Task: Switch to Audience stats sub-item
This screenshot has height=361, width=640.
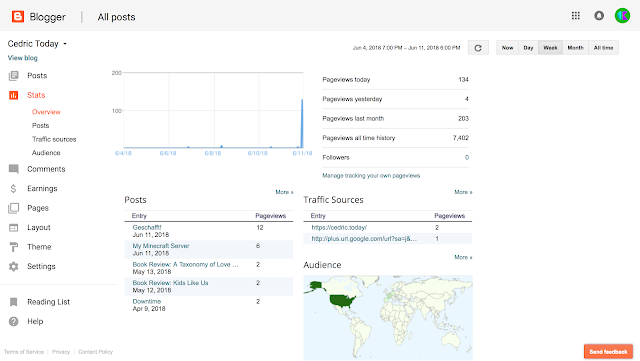Action: (x=46, y=153)
